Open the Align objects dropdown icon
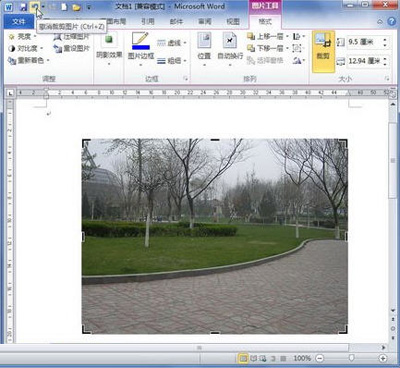Image resolution: width=400 pixels, height=368 pixels. point(299,36)
